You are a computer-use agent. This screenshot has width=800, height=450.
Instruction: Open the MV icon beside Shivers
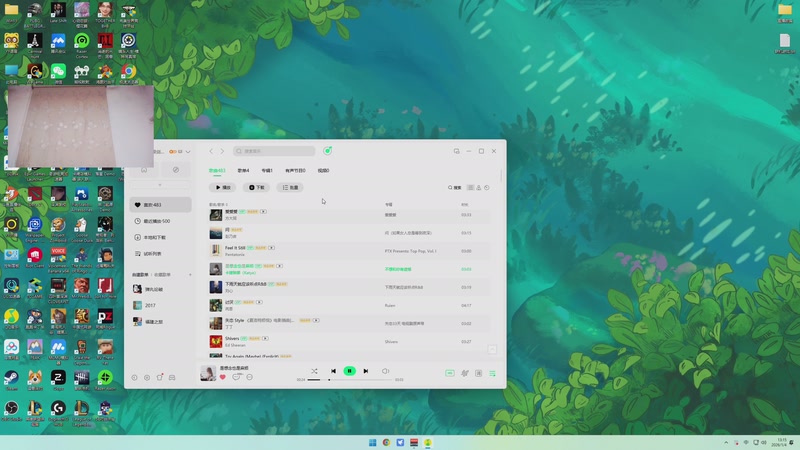[x=265, y=338]
